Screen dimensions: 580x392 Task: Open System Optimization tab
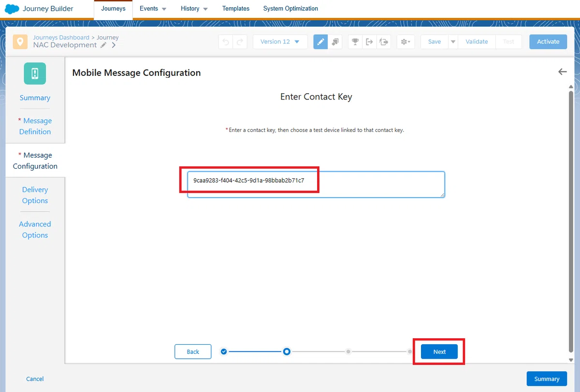click(x=290, y=9)
